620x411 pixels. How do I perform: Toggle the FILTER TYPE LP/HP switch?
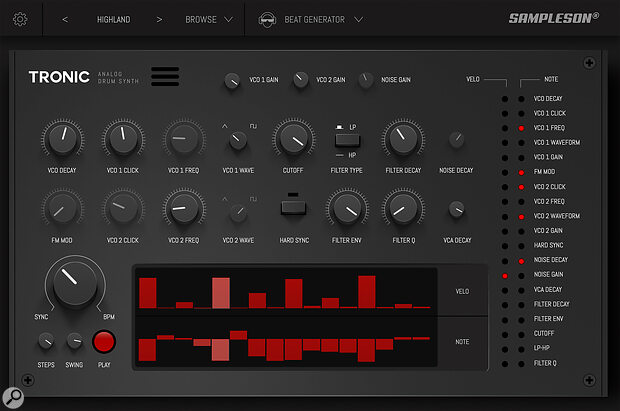[x=347, y=140]
